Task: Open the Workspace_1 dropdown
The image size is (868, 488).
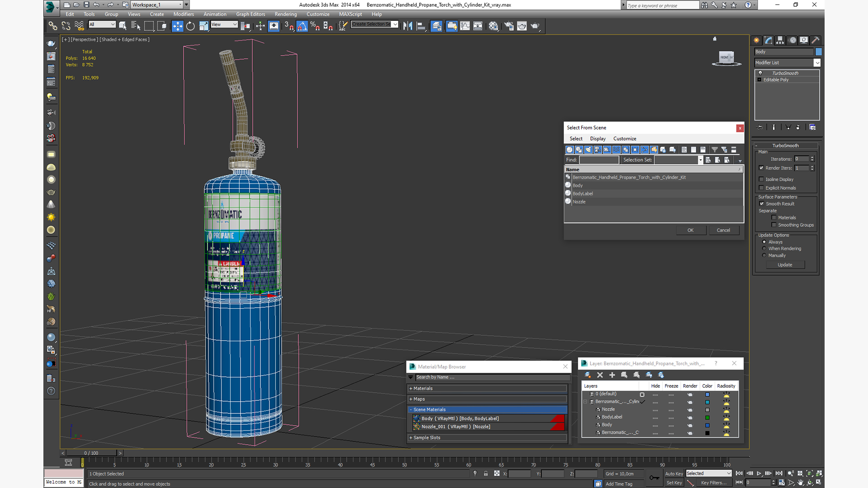Action: tap(156, 5)
